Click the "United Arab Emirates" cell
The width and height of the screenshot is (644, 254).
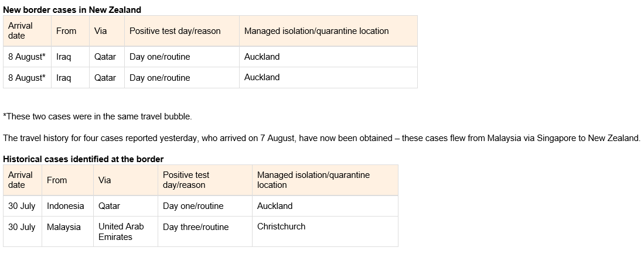click(x=121, y=232)
